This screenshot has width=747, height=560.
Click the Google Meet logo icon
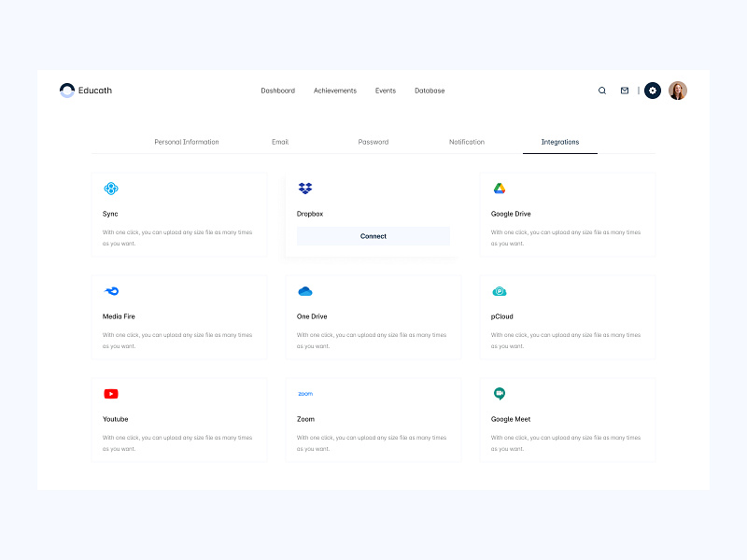[x=500, y=394]
